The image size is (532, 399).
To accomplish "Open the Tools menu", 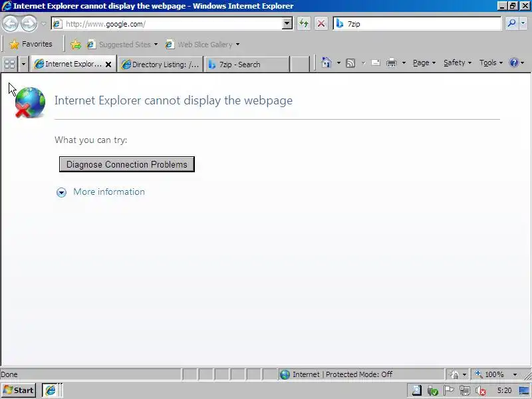I will coord(491,63).
